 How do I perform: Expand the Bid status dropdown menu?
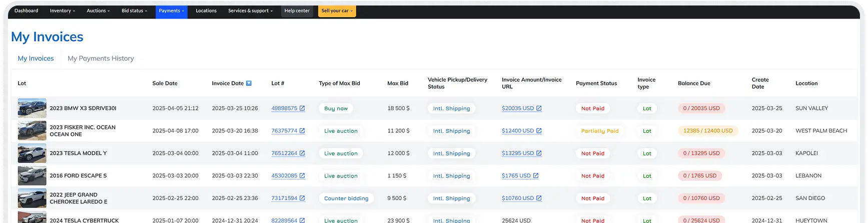click(x=134, y=11)
